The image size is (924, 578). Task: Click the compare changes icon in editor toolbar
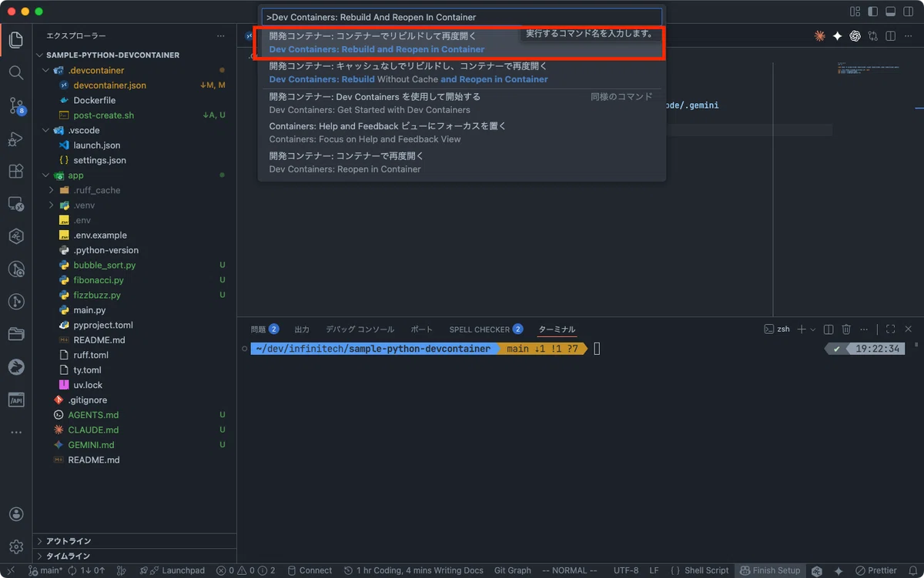872,36
